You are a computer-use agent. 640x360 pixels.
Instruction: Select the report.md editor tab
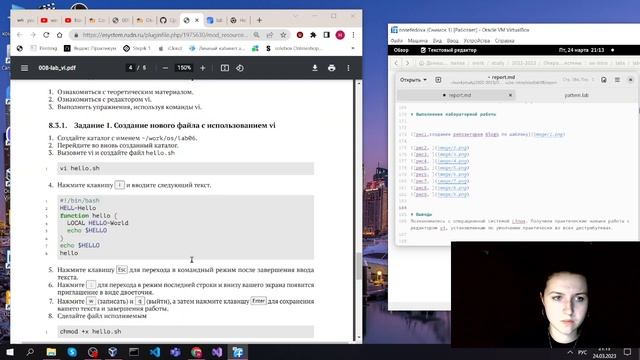coord(456,95)
